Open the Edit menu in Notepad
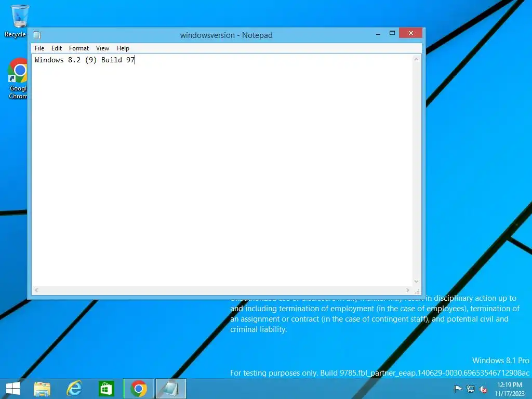The height and width of the screenshot is (399, 532). click(x=56, y=48)
